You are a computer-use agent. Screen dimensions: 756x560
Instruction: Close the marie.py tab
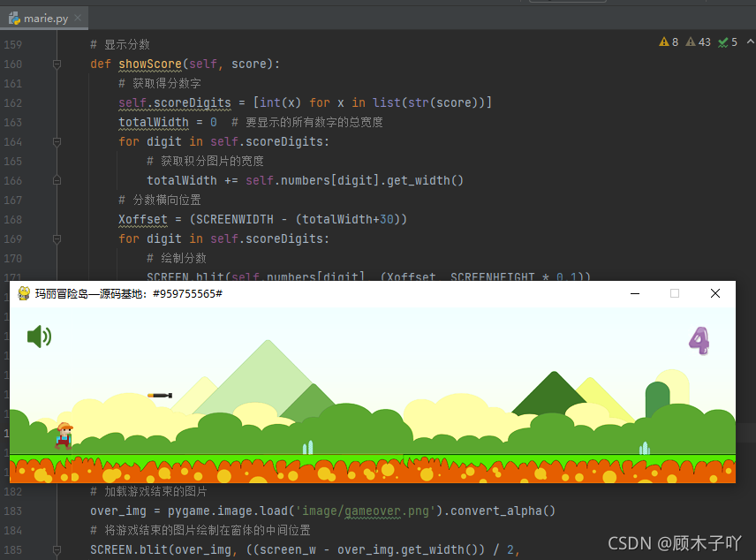[78, 19]
